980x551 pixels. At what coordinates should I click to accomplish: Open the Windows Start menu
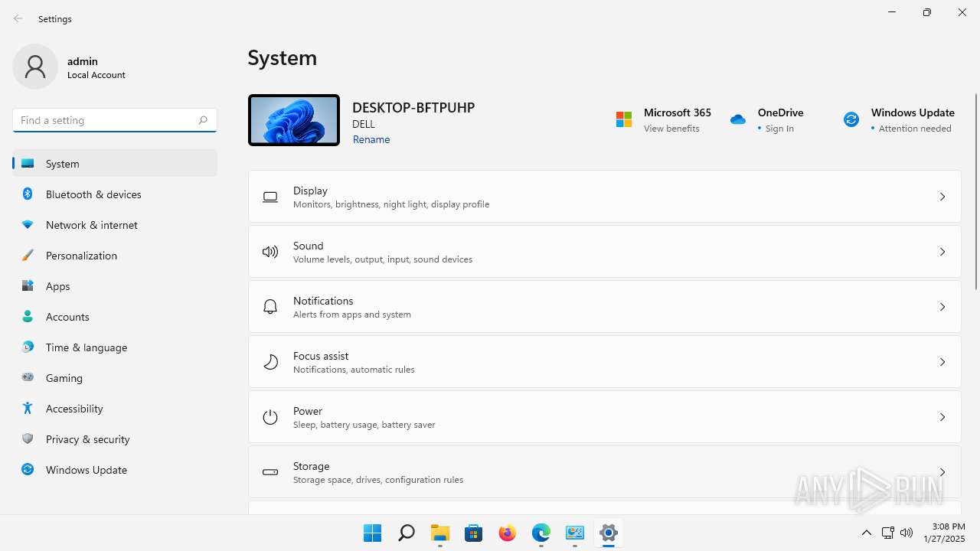(373, 533)
